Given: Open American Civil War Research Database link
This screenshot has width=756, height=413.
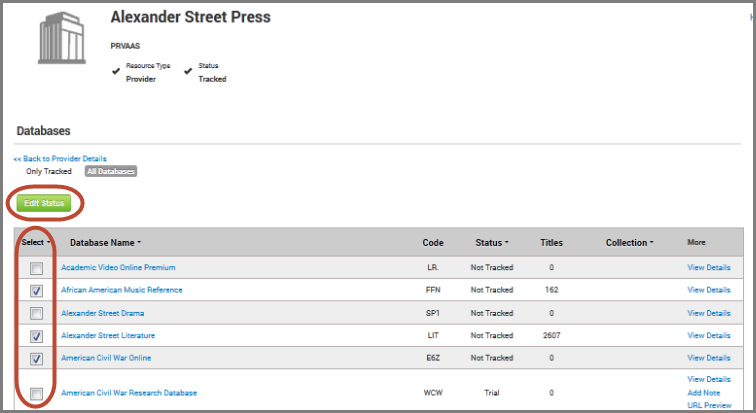Looking at the screenshot, I should (x=129, y=393).
